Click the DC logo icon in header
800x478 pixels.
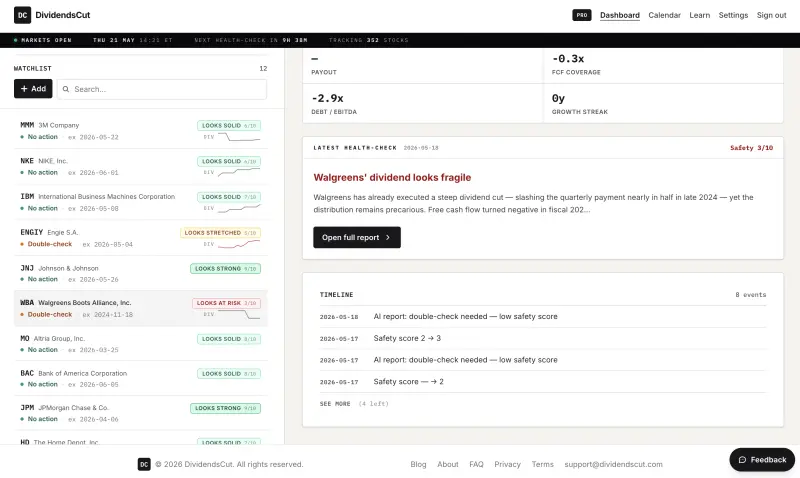22,15
